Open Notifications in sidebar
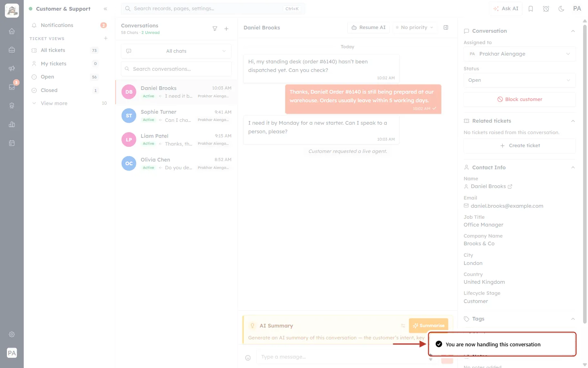The image size is (588, 368). (x=69, y=25)
